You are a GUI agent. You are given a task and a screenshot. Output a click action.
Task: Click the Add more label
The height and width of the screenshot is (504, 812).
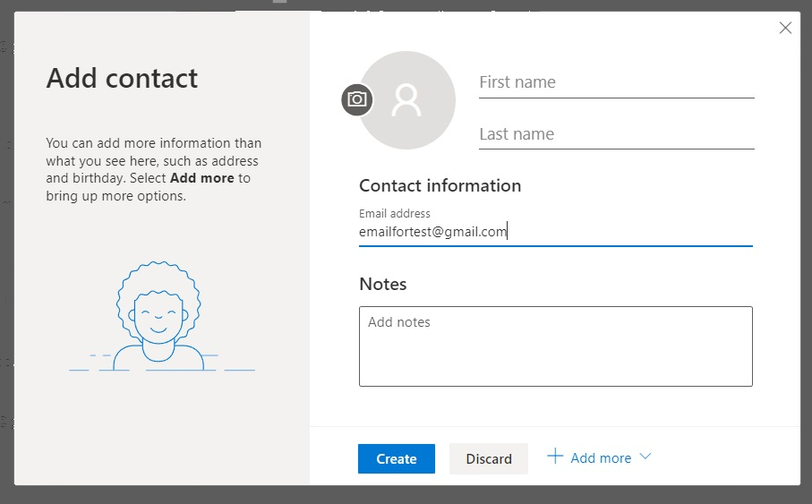click(x=601, y=458)
